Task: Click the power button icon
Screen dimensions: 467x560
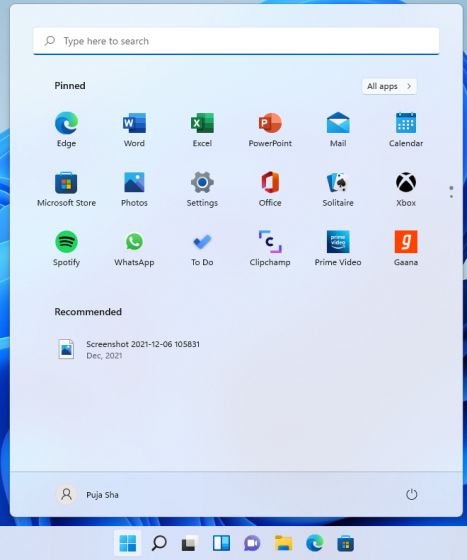Action: click(411, 495)
